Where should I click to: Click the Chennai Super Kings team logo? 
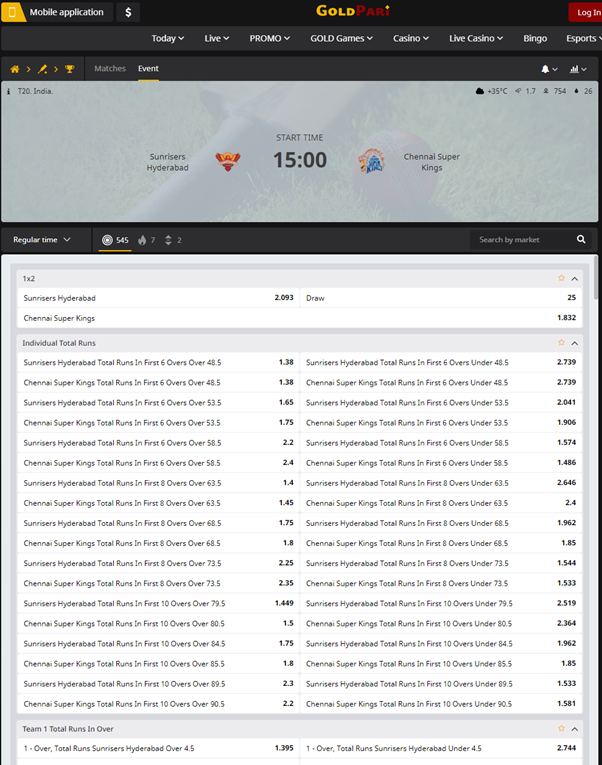[371, 161]
